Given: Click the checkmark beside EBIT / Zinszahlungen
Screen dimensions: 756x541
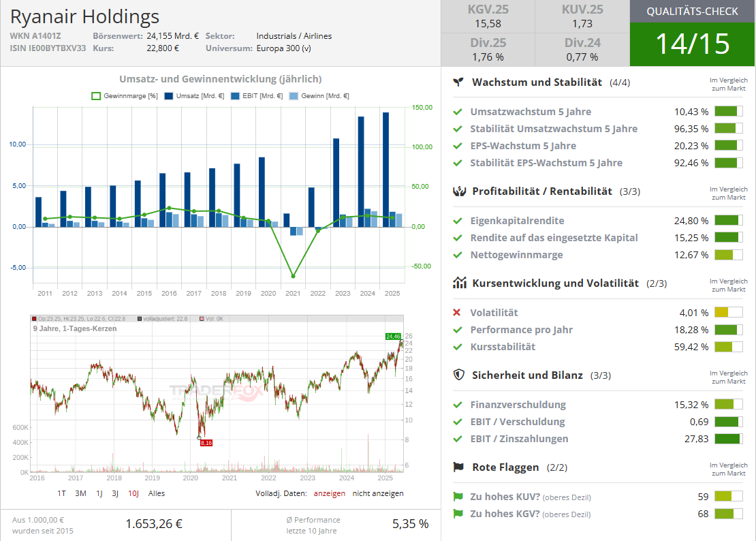Looking at the screenshot, I should 458,439.
